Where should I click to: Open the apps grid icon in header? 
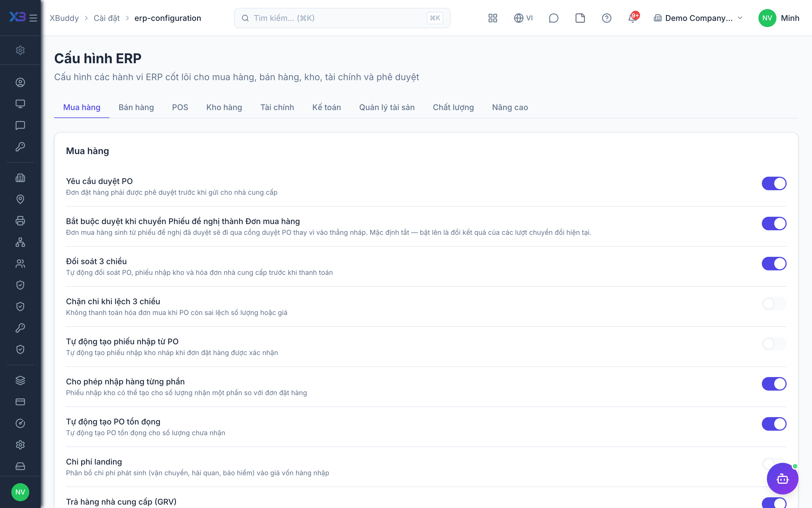(x=493, y=18)
